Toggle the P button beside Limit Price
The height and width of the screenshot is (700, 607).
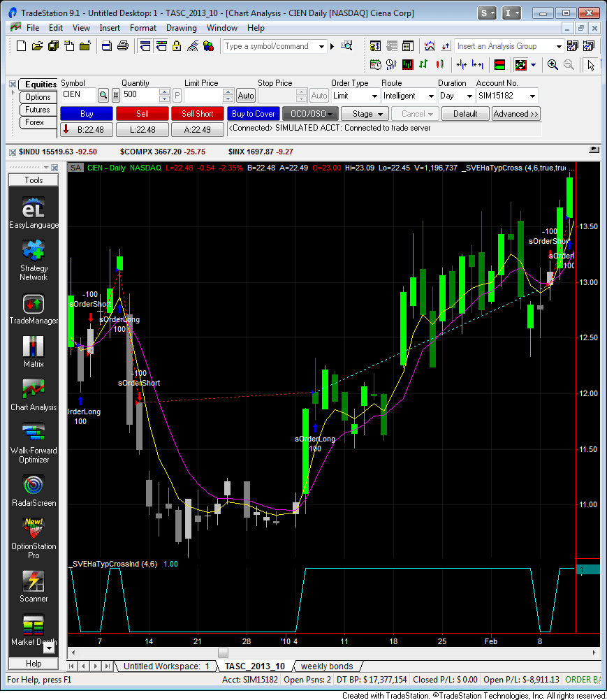coord(177,96)
